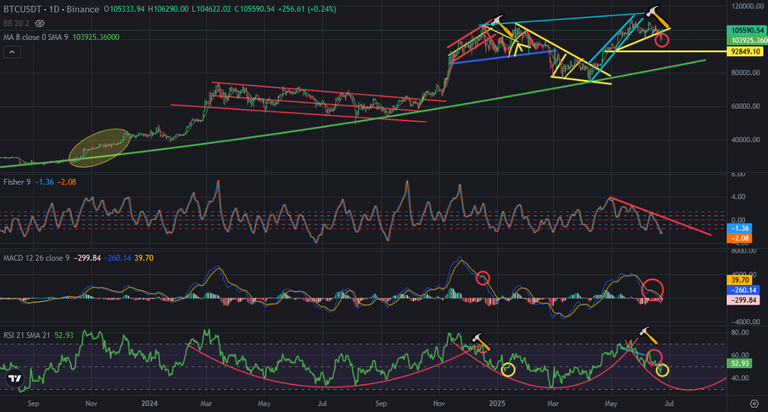Collapse the indicator legend with the chevron button
Image resolution: width=768 pixels, height=412 pixels.
point(12,52)
